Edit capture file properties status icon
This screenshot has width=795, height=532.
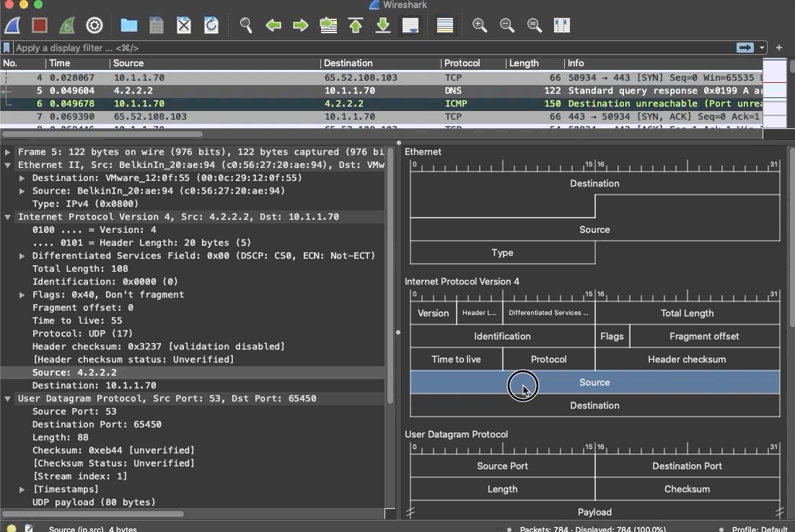point(29,528)
